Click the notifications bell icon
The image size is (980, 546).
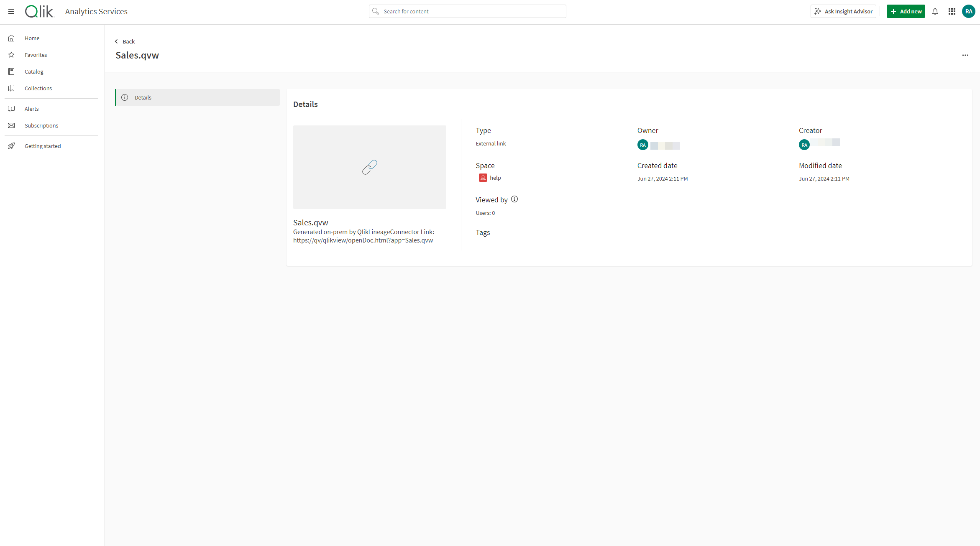point(936,11)
